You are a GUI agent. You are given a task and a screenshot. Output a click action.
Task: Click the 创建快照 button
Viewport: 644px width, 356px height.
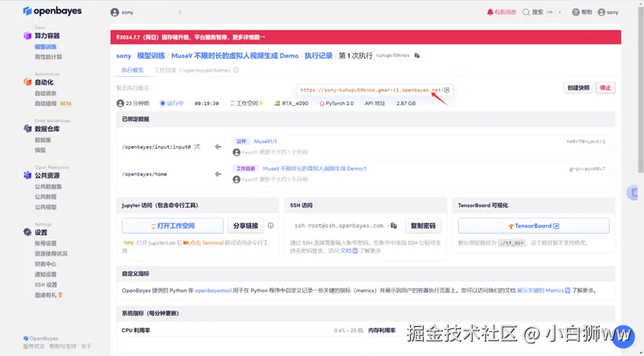pyautogui.click(x=578, y=88)
